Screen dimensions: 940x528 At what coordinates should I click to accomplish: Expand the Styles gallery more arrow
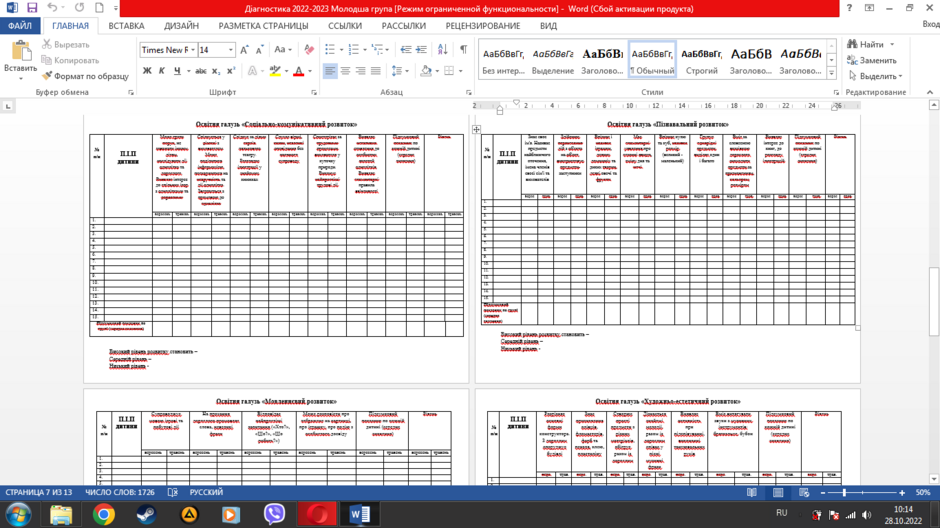[831, 74]
